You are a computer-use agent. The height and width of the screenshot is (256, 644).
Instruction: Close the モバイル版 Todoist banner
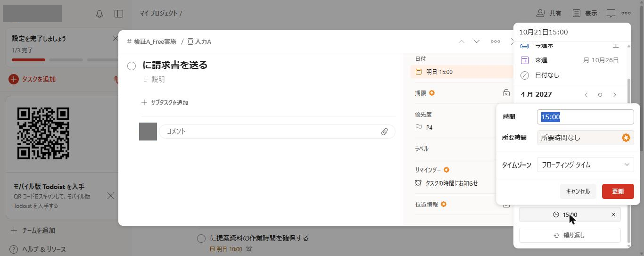coord(111,196)
